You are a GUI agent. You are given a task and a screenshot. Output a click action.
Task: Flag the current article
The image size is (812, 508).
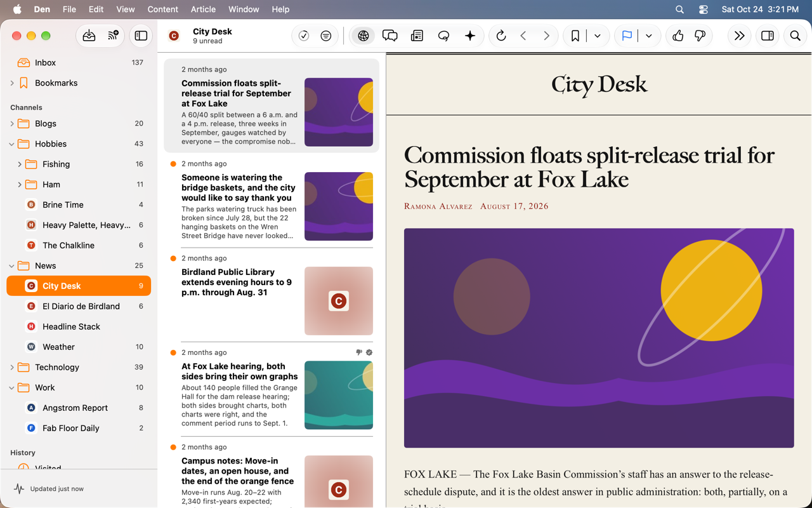(x=627, y=36)
